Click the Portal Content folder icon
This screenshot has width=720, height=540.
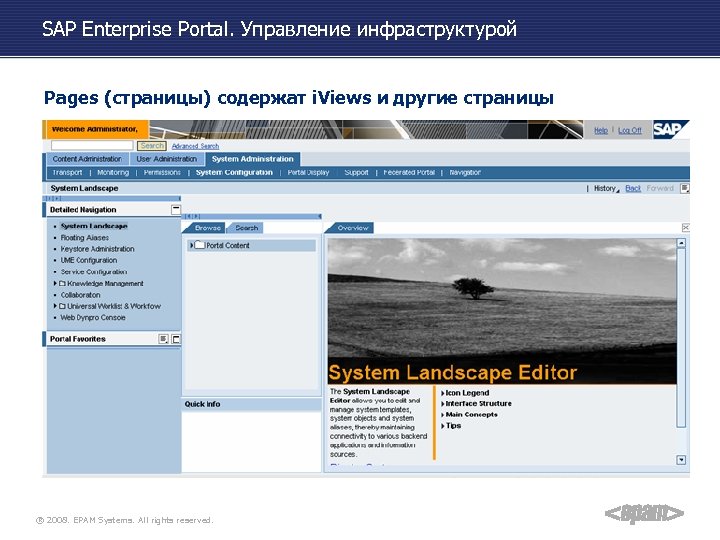[x=199, y=245]
